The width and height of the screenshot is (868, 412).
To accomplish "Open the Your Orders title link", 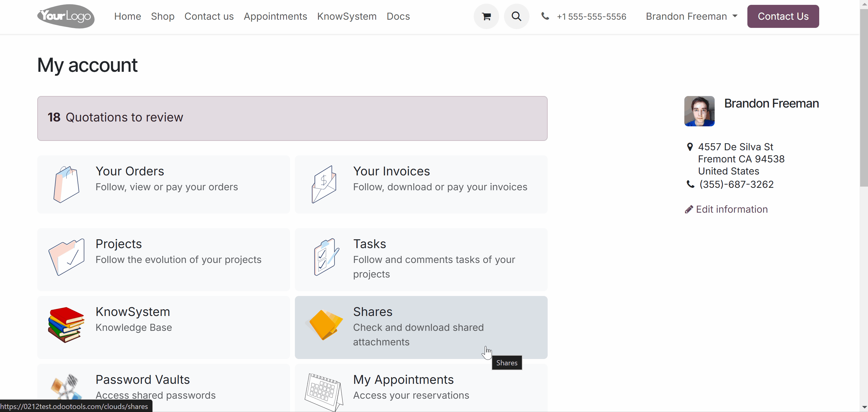I will point(130,171).
